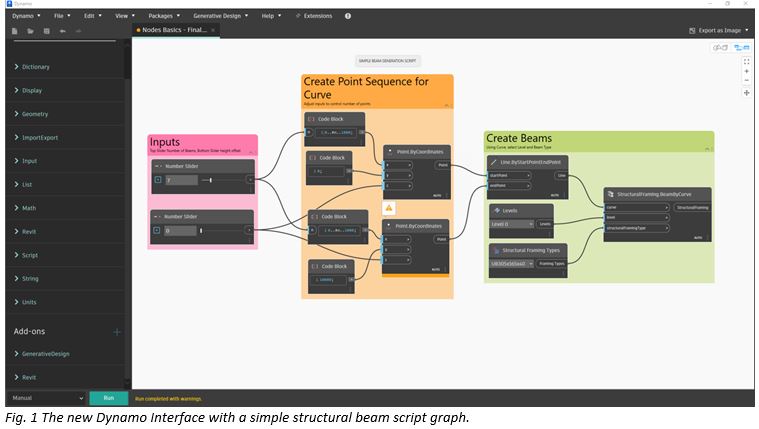Collapse the Inputs group with its chevron
The width and height of the screenshot is (759, 429).
[251, 152]
